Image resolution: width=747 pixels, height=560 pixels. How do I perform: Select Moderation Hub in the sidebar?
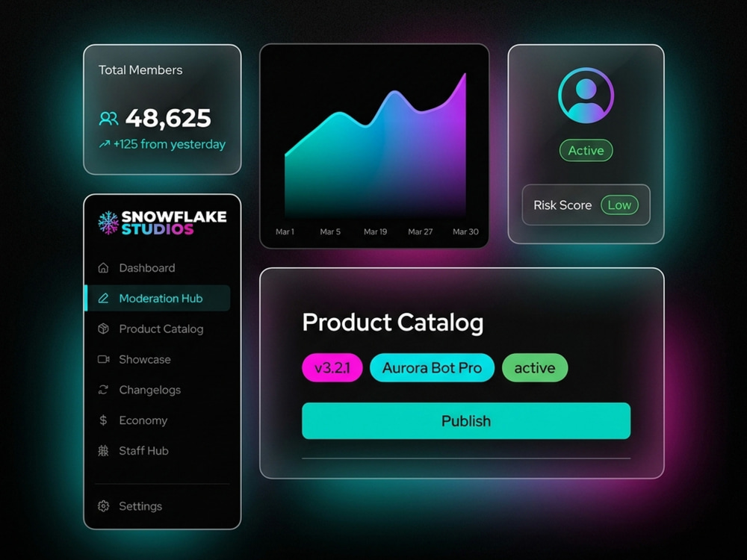tap(157, 298)
